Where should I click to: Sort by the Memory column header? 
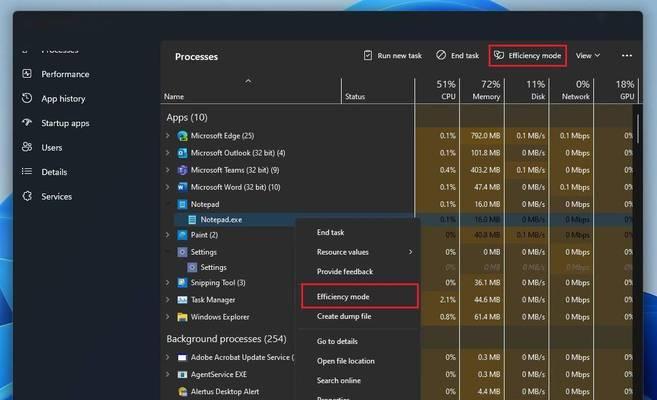tap(486, 96)
